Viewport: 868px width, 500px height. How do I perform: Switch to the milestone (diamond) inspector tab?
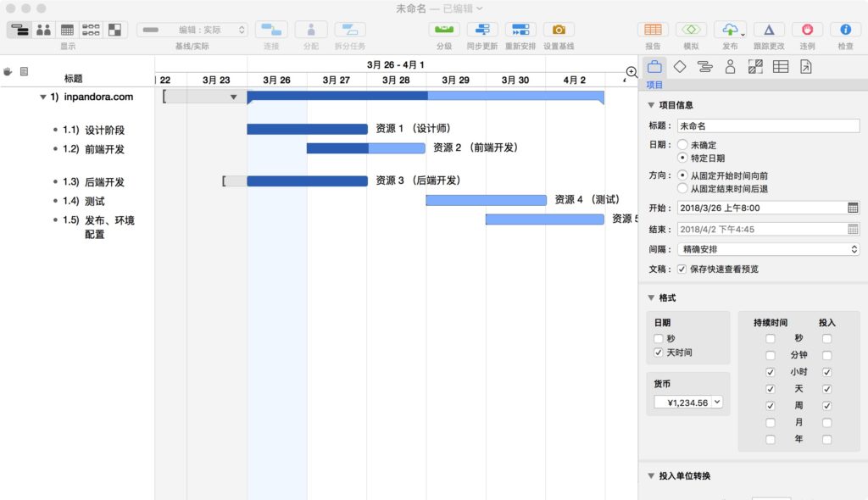[x=679, y=67]
